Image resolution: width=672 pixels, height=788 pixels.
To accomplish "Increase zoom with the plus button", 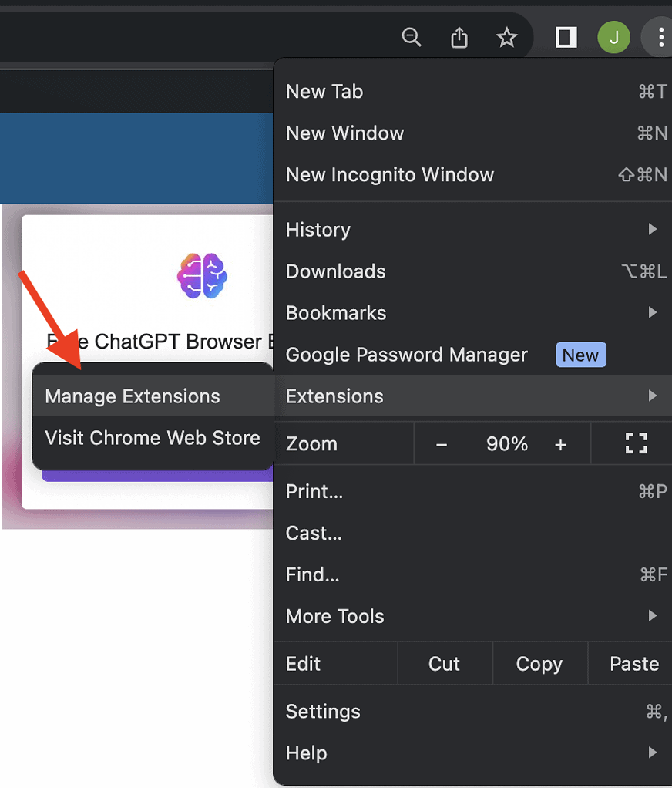I will click(560, 444).
